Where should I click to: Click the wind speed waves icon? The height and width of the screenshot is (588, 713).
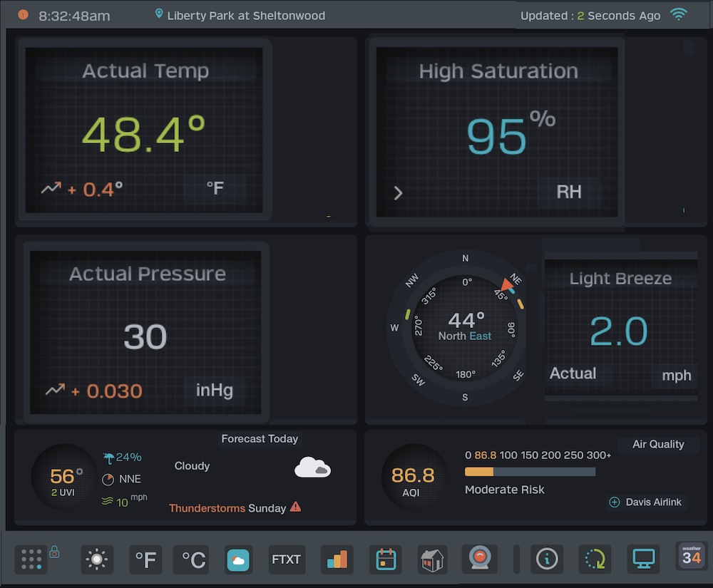[x=108, y=501]
